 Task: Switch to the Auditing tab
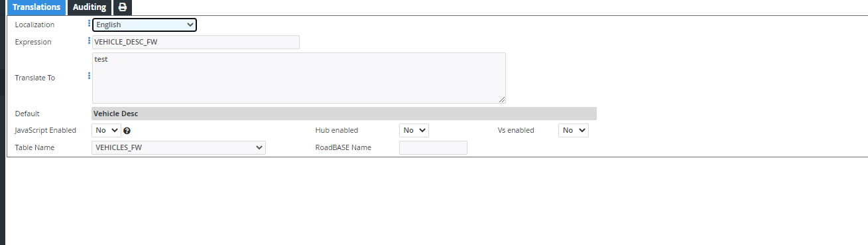90,7
